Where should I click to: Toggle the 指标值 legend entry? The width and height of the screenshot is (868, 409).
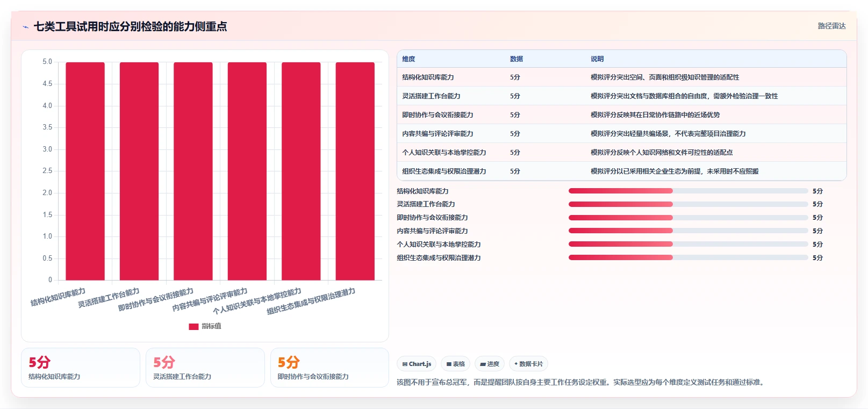tap(205, 326)
